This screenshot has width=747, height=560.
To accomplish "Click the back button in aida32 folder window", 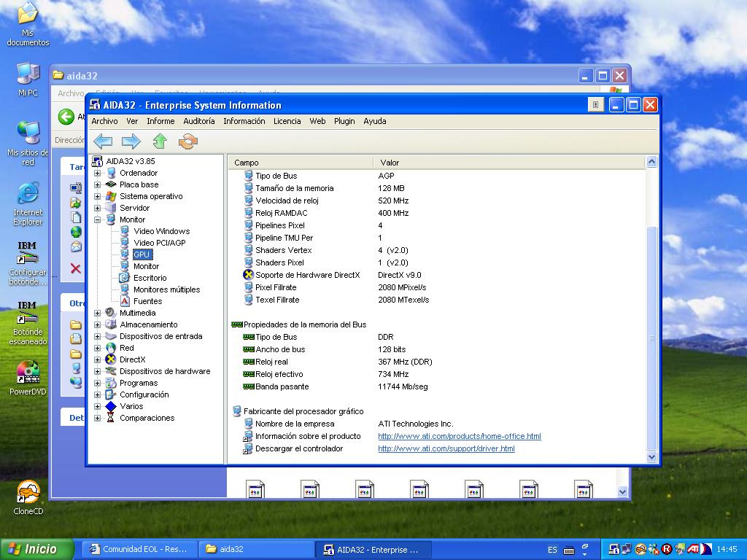I will [x=66, y=117].
